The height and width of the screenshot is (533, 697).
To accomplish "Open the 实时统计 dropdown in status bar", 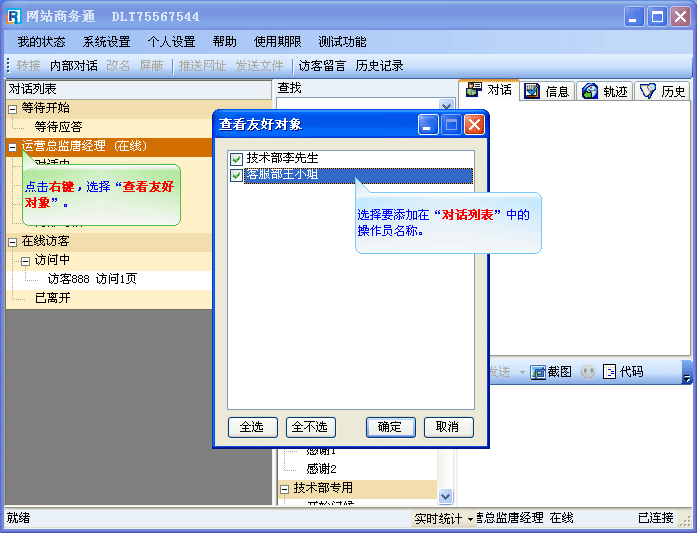I will pyautogui.click(x=443, y=518).
